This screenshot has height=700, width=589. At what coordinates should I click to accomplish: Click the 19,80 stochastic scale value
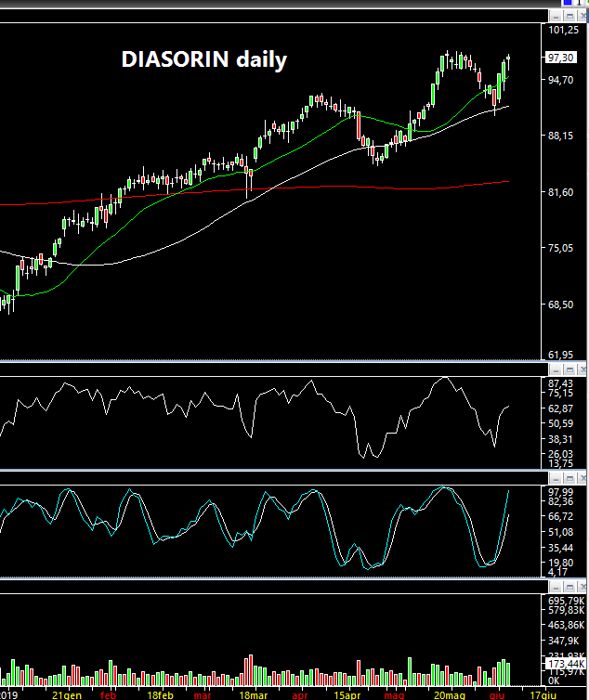pyautogui.click(x=560, y=563)
